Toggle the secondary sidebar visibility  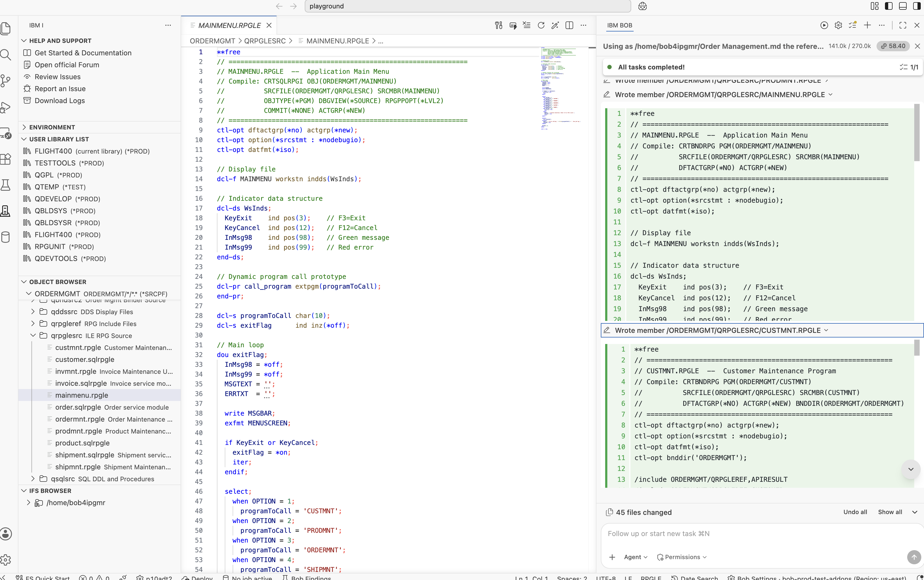pos(917,6)
